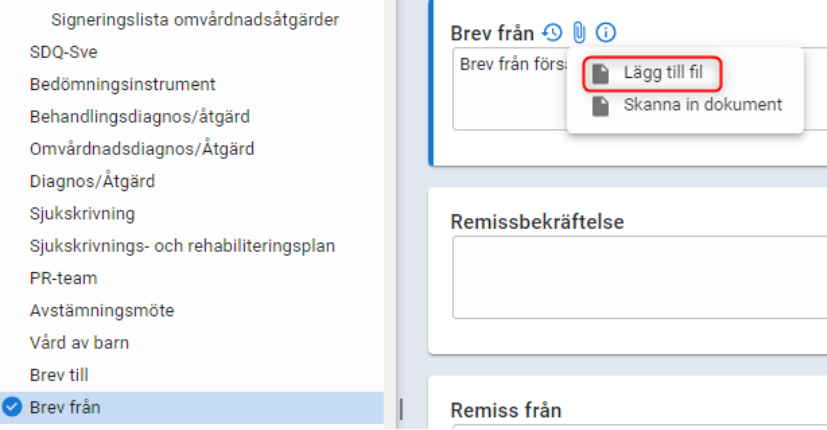Open PR-team from the sidebar list

pyautogui.click(x=63, y=278)
